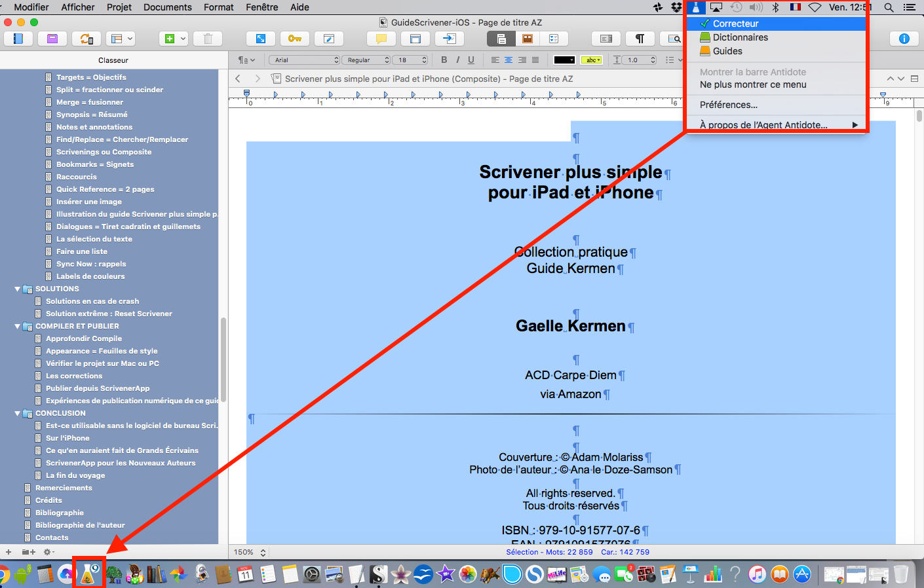Toggle bold formatting
The image size is (924, 588).
point(444,60)
